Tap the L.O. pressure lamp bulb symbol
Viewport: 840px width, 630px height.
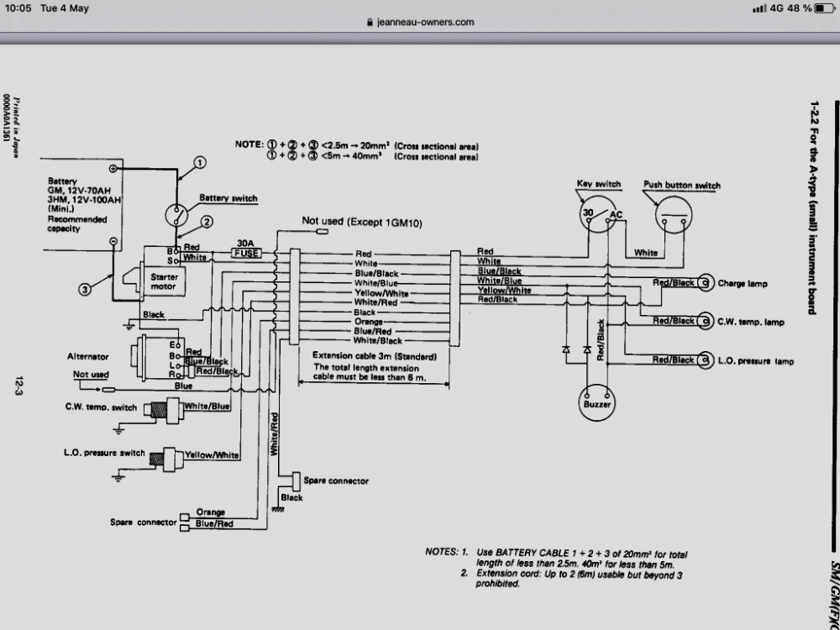coord(706,360)
